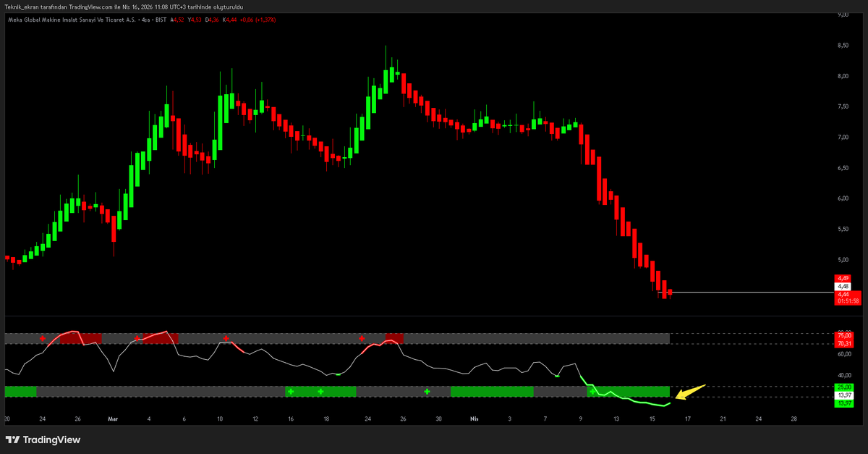This screenshot has width=868, height=454.
Task: Click the red 4,49 price tag
Action: coord(843,278)
